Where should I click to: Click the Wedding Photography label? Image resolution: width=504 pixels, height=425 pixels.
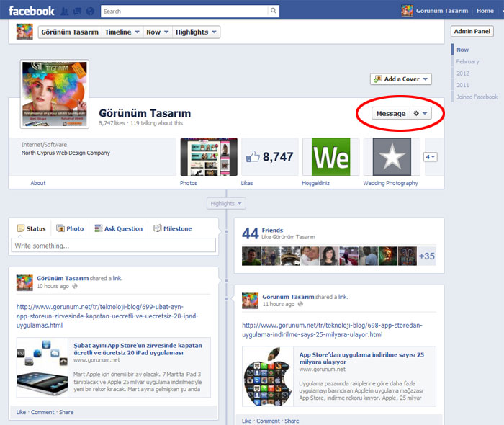click(x=390, y=183)
